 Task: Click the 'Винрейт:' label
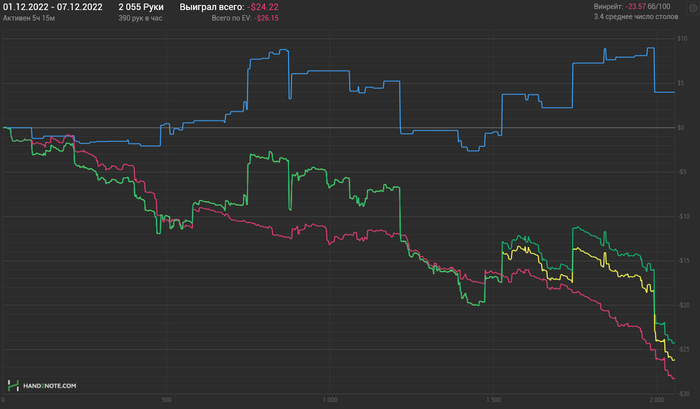click(x=608, y=7)
